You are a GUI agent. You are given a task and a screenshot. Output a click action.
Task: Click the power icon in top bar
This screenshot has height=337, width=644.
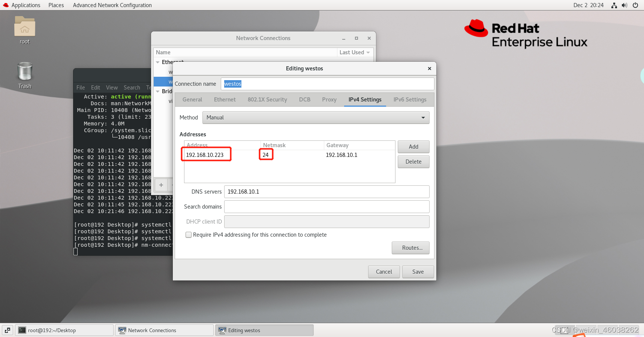pos(635,5)
